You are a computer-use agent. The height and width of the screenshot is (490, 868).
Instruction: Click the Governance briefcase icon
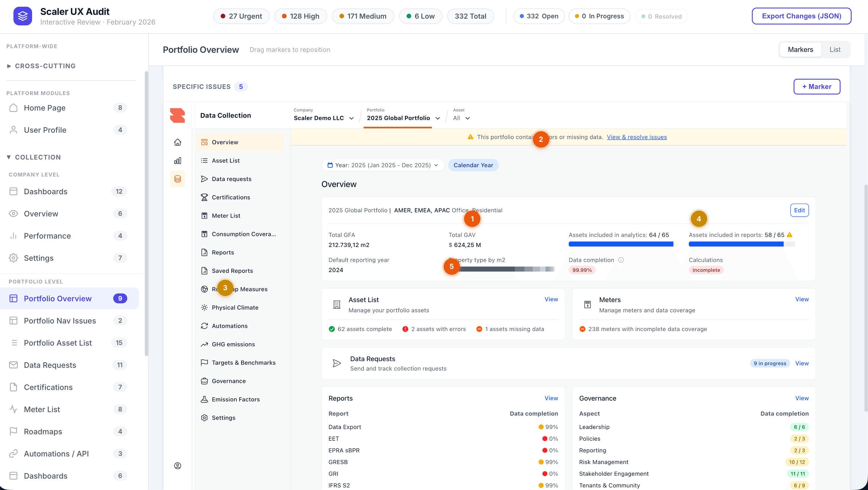(x=204, y=381)
